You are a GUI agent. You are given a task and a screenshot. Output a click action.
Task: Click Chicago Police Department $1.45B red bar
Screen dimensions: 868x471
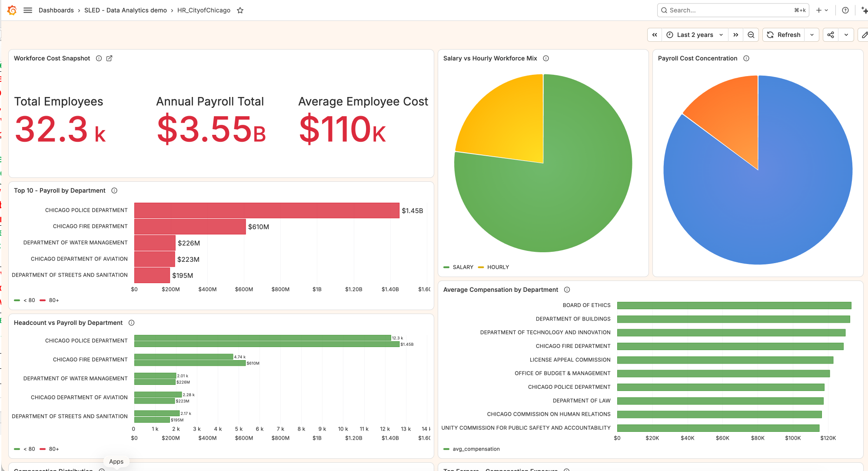(266, 210)
